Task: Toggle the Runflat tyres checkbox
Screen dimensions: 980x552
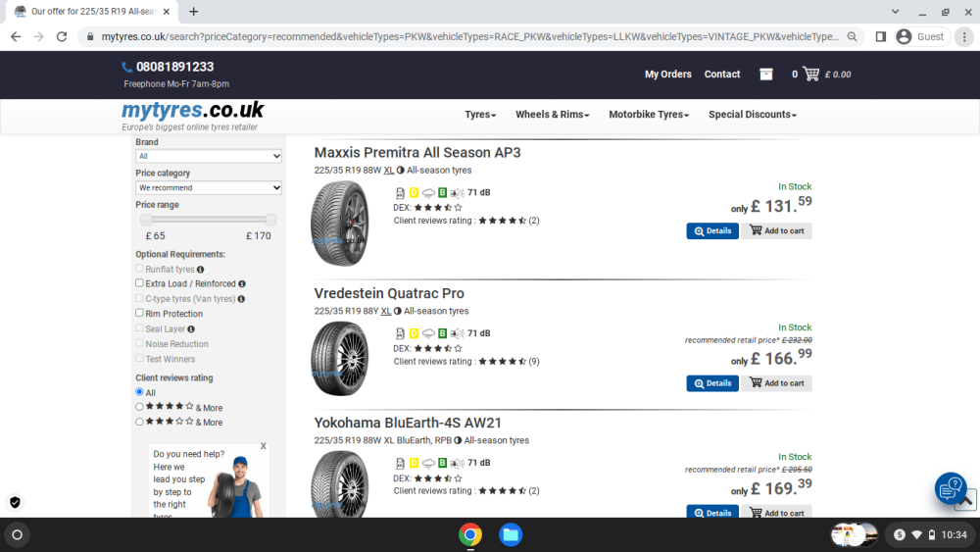Action: (139, 269)
